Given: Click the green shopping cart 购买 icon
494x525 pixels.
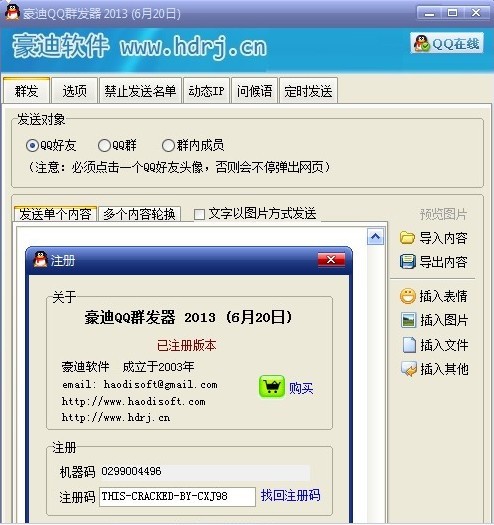Looking at the screenshot, I should tap(272, 387).
